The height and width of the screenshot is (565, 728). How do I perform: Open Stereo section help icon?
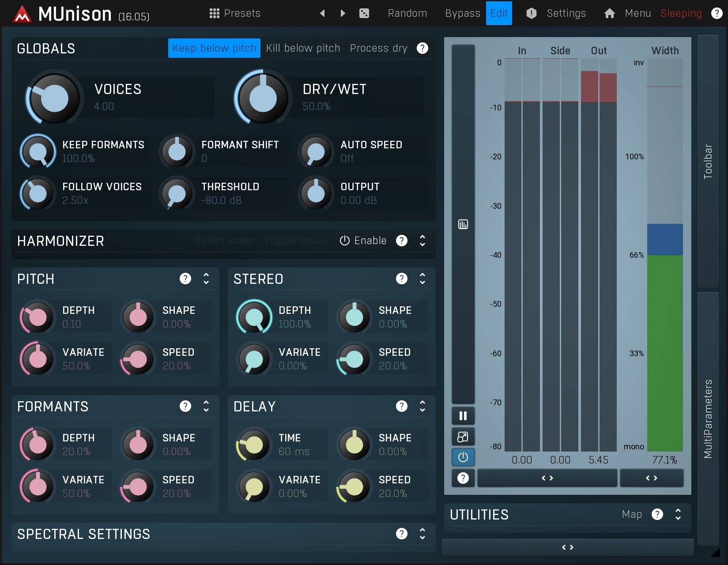[x=402, y=279]
